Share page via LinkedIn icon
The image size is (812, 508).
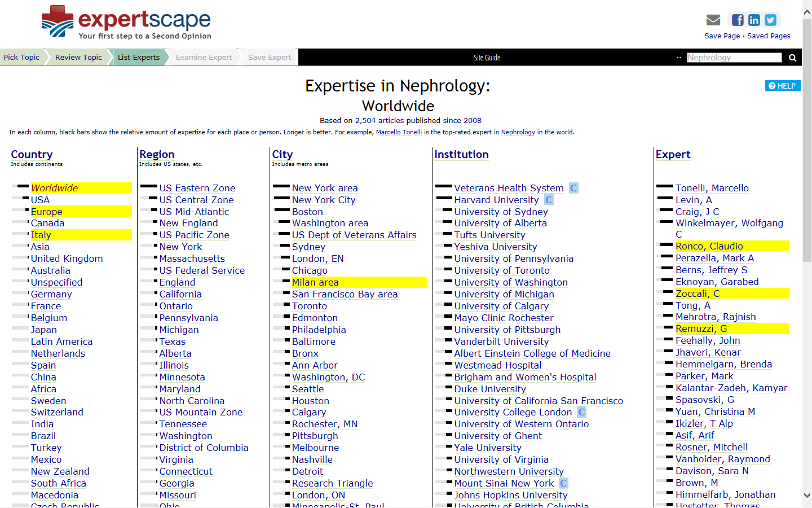tap(754, 20)
